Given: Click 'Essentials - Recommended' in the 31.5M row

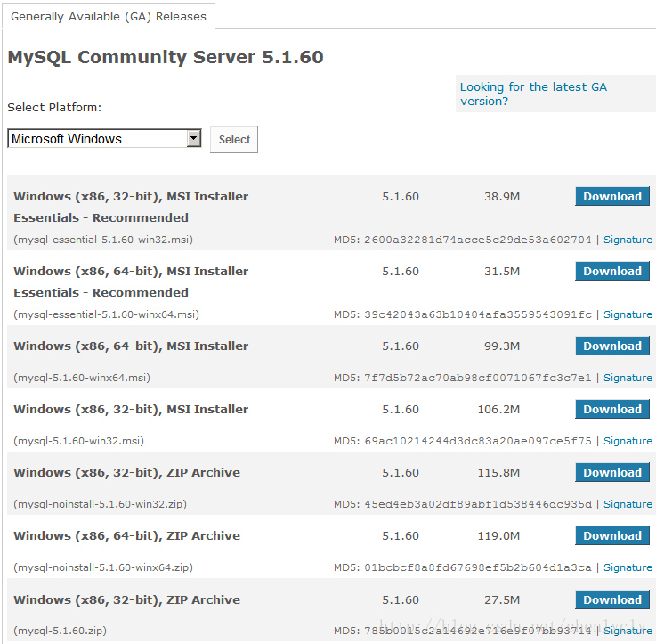Looking at the screenshot, I should click(101, 293).
